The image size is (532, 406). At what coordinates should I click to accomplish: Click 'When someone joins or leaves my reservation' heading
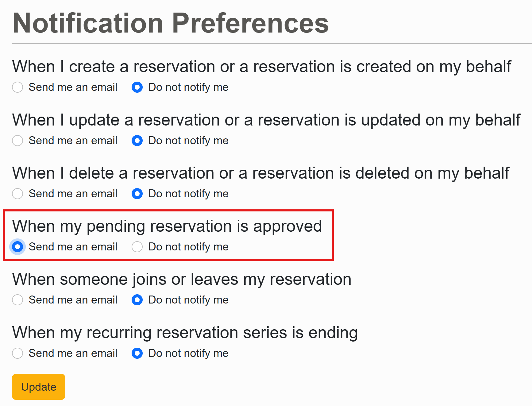tap(182, 279)
